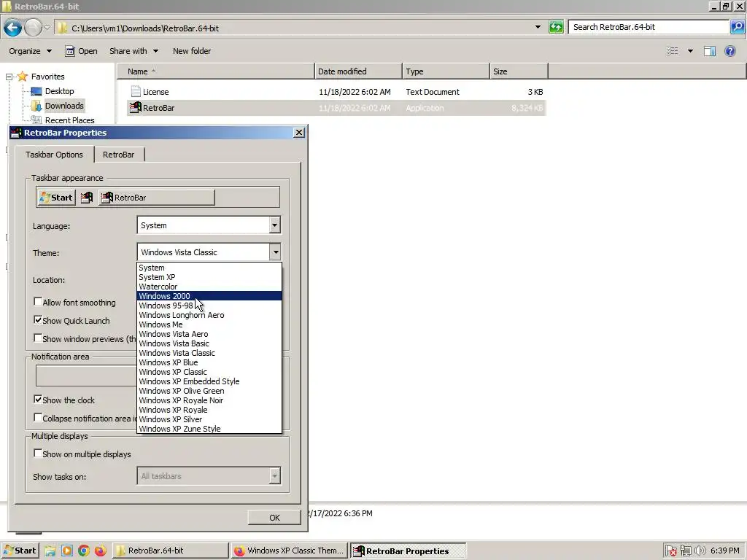Open File Explorer from quick launch
The height and width of the screenshot is (560, 747).
click(50, 551)
